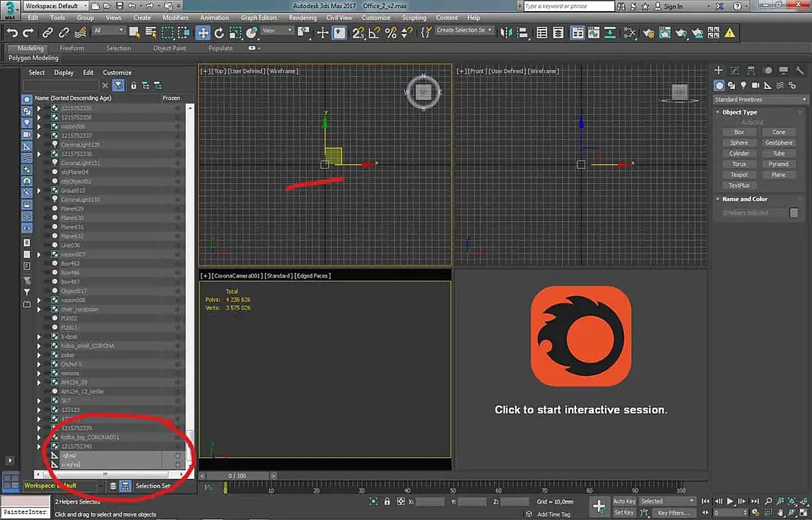Toggle Angle Snap icon

[x=374, y=32]
